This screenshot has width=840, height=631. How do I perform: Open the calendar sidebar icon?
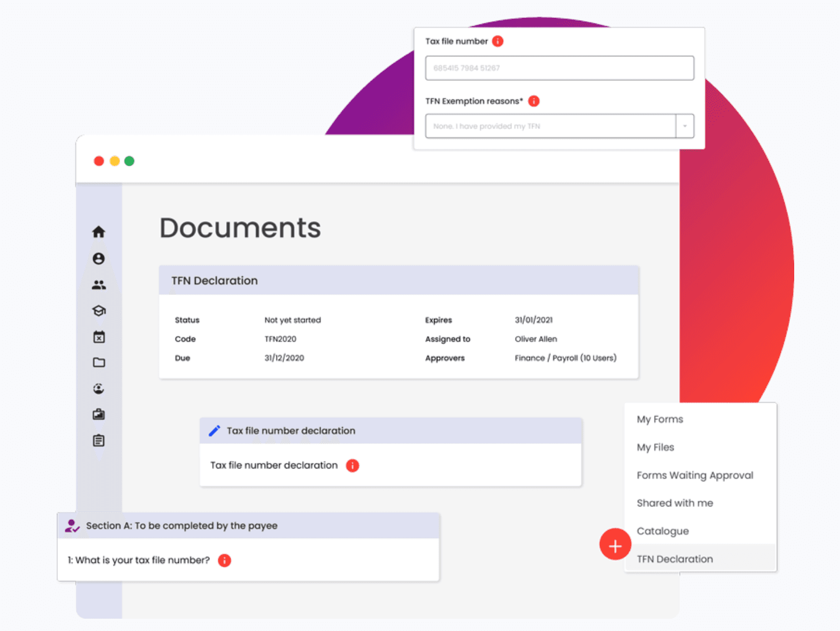pos(99,337)
